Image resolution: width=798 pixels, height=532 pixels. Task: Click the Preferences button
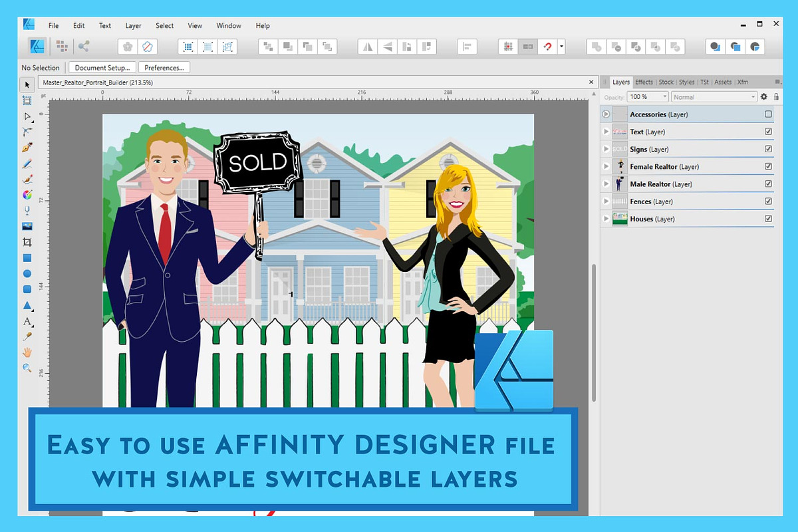pyautogui.click(x=164, y=68)
